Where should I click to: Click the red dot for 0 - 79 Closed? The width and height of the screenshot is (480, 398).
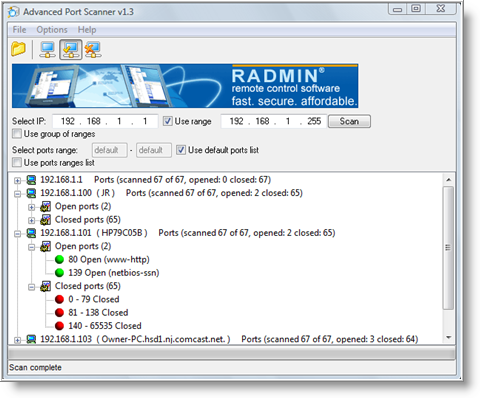click(x=60, y=300)
